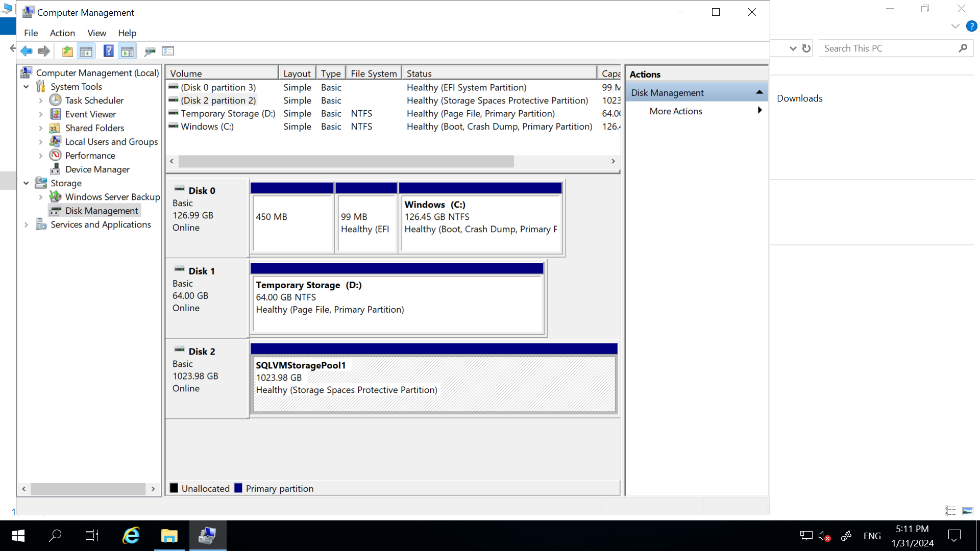Expand the Storage tree item

(x=25, y=183)
